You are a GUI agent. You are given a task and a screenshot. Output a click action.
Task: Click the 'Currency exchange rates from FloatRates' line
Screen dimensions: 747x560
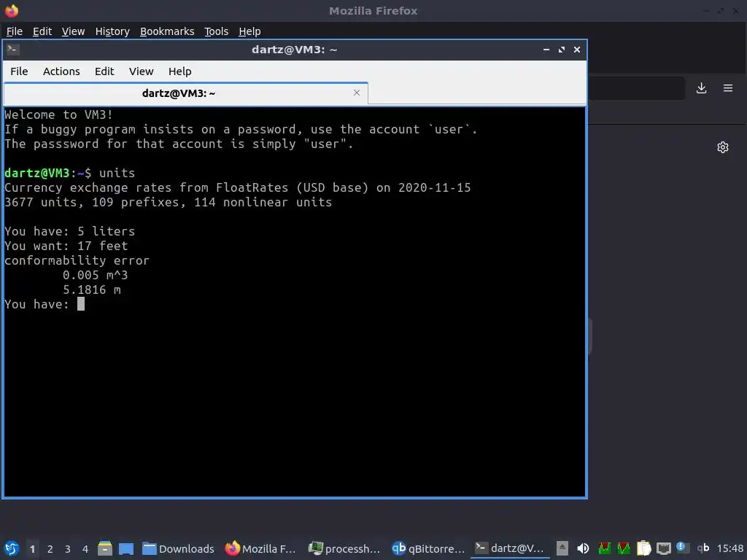coord(237,187)
